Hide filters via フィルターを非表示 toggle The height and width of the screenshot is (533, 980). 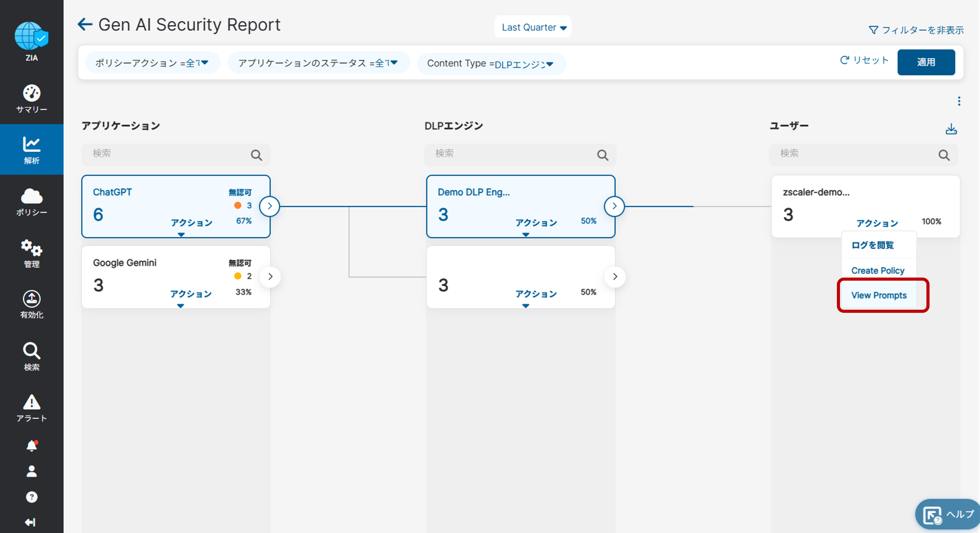(x=916, y=30)
